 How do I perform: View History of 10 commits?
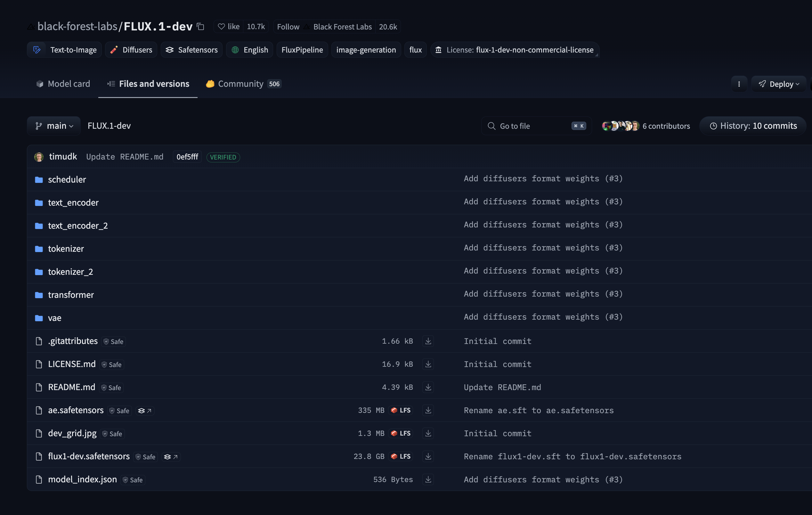click(753, 126)
